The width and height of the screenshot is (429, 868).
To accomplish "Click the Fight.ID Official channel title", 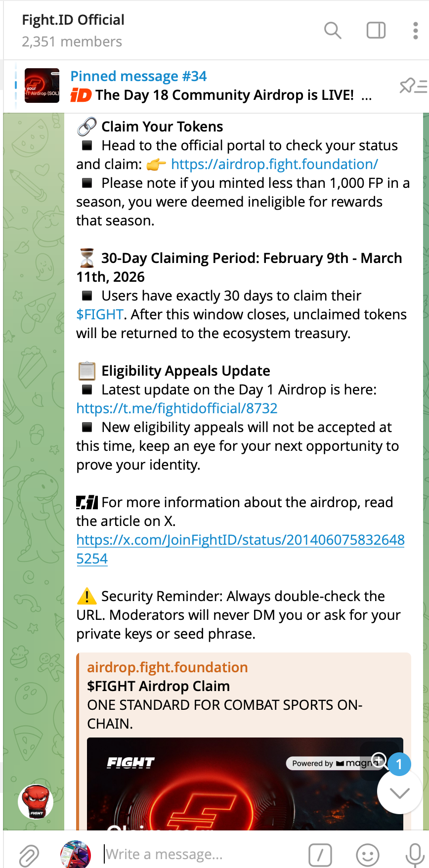I will pos(72,20).
